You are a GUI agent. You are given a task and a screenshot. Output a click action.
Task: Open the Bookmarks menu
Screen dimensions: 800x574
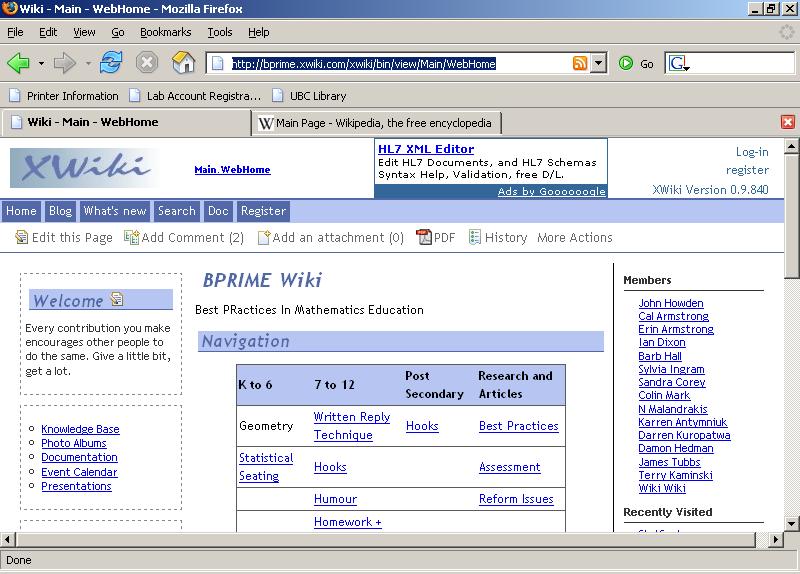[x=166, y=32]
